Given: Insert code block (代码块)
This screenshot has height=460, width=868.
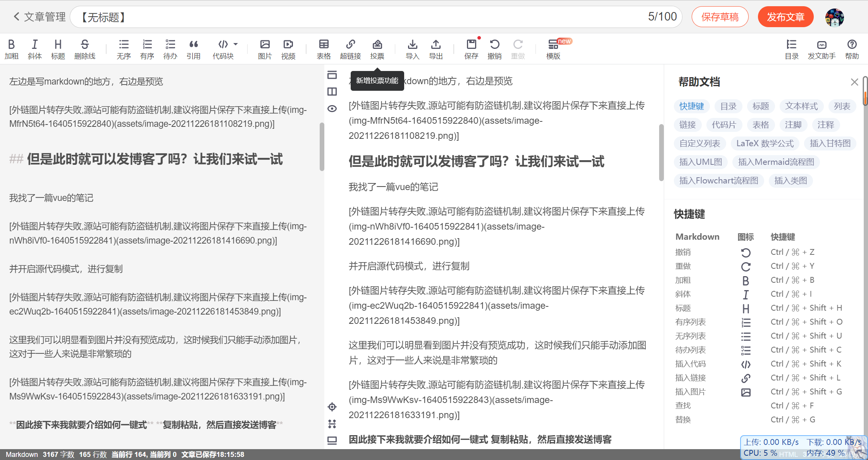Looking at the screenshot, I should (223, 49).
